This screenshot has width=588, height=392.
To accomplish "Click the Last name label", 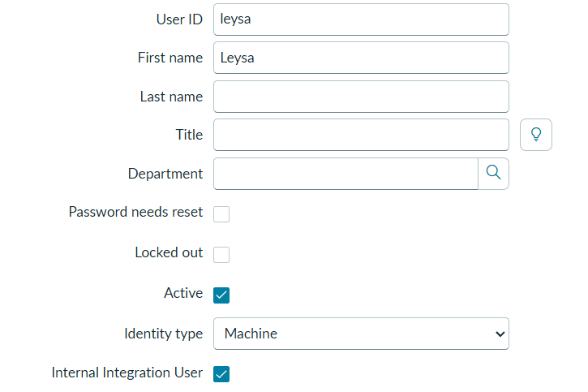I will [171, 97].
